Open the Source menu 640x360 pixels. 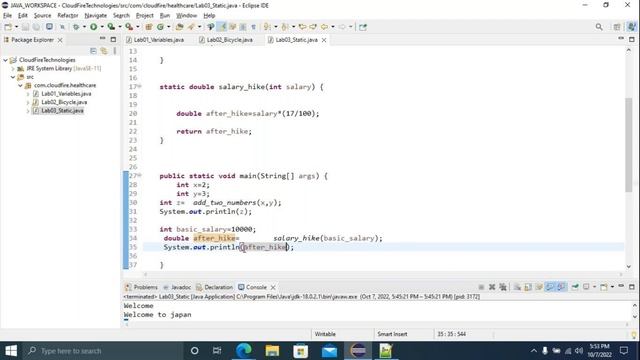pyautogui.click(x=42, y=16)
